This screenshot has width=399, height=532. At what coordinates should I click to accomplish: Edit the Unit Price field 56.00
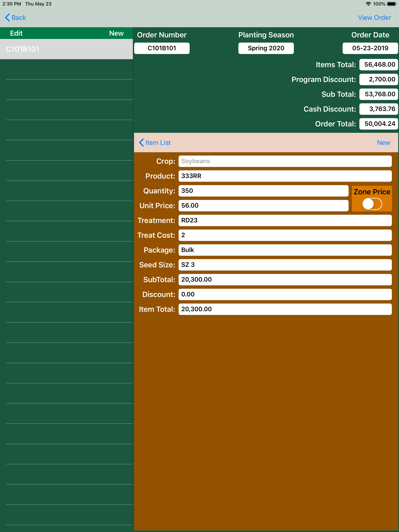tap(263, 206)
